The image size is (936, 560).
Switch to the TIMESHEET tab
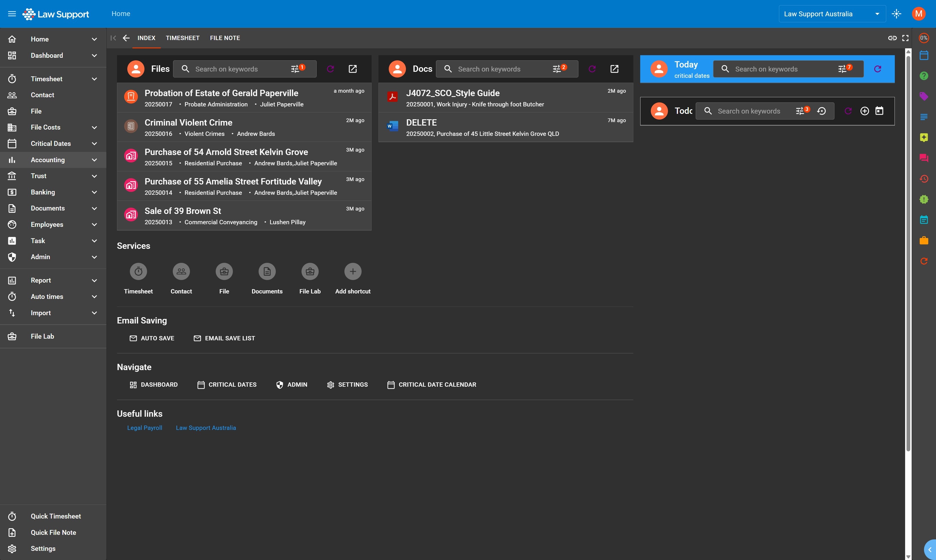(182, 38)
